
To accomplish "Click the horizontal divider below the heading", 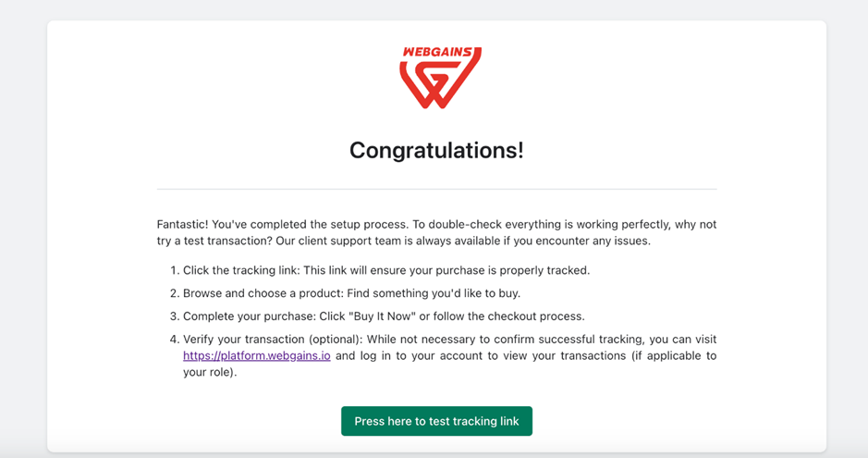I will pyautogui.click(x=436, y=190).
